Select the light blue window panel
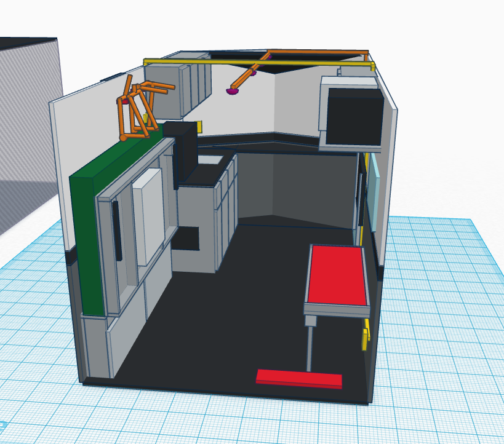This screenshot has height=444, width=504. pos(373,192)
